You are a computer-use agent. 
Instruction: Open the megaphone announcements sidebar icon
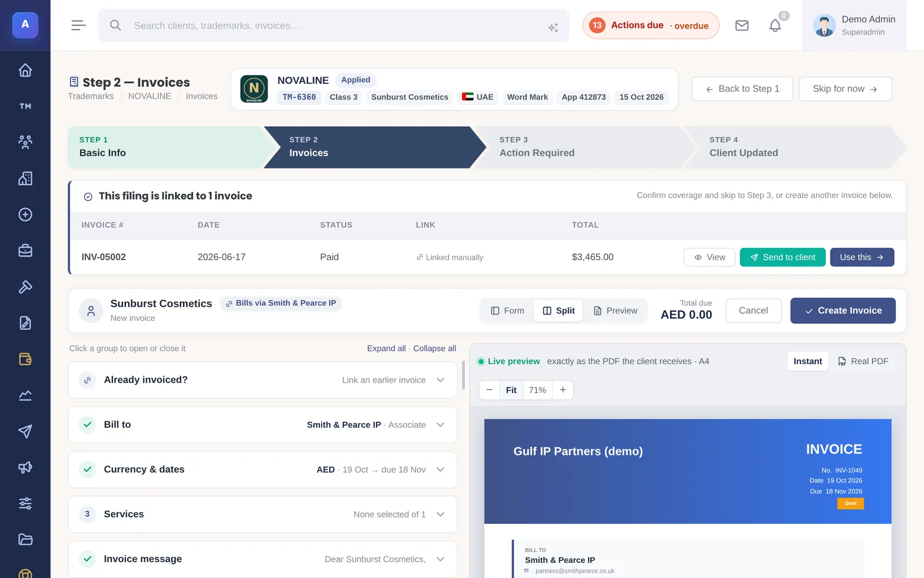25,468
